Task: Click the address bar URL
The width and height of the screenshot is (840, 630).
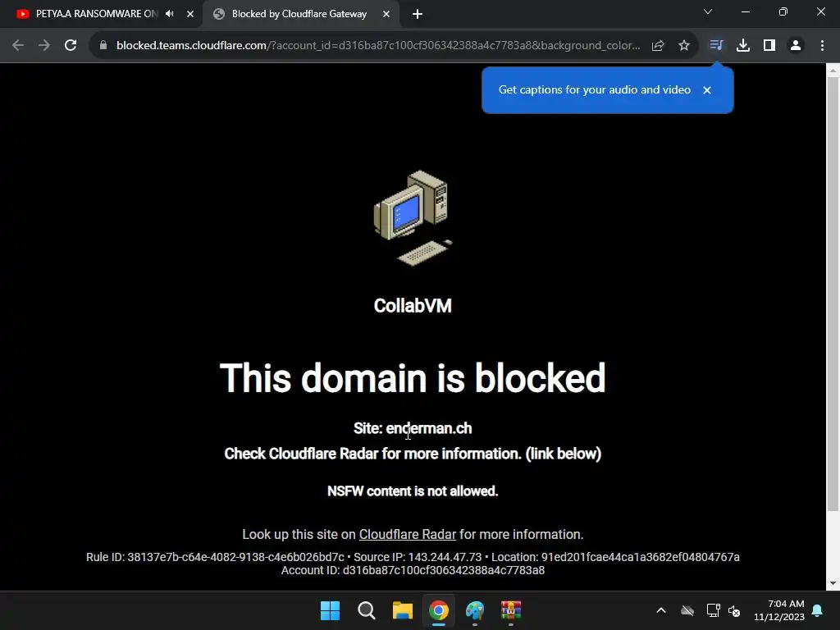Action: (378, 46)
